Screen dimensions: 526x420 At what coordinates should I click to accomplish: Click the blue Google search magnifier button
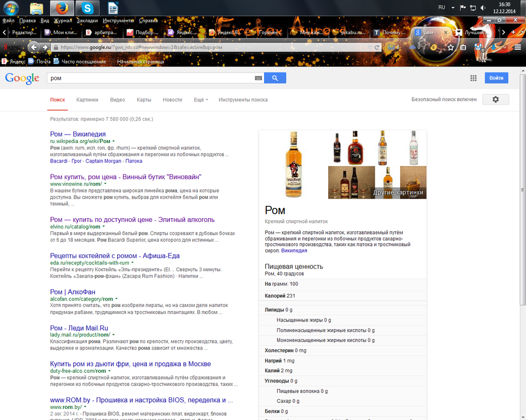275,78
